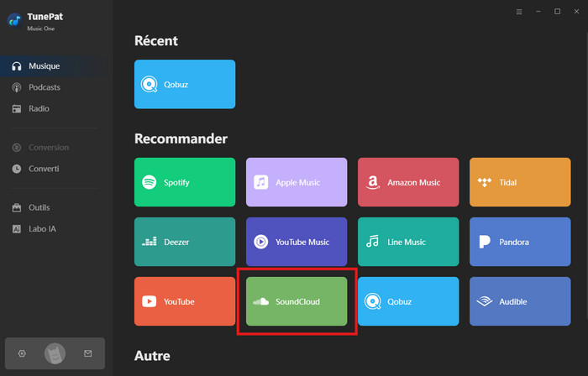Screen dimensions: 588x376
Task: Open the Musique section in sidebar
Action: 56,66
